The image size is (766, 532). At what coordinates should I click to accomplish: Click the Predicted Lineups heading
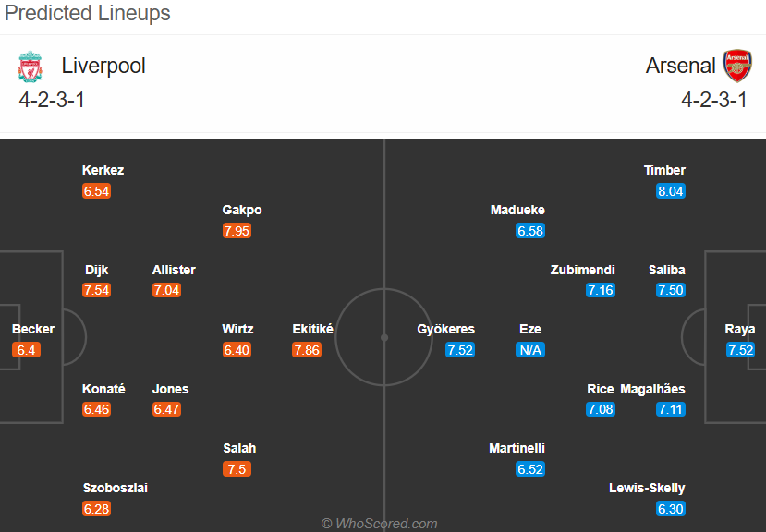pos(88,13)
